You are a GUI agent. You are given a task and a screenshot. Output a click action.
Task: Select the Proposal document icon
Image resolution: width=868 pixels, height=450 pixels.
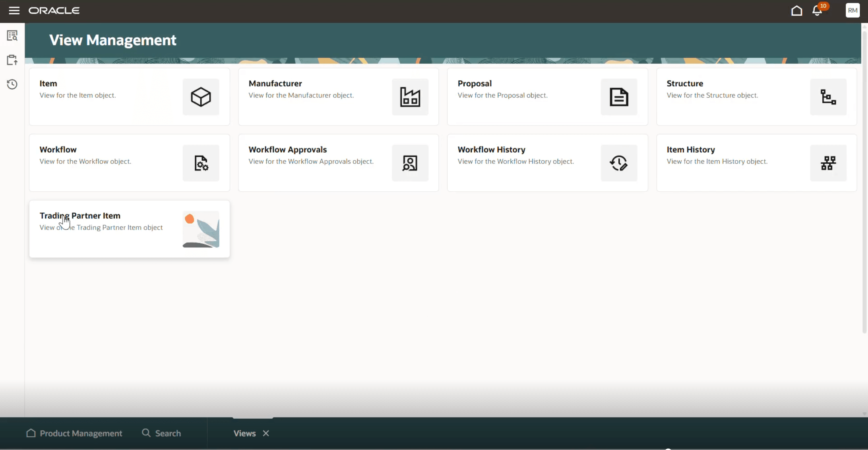tap(619, 97)
